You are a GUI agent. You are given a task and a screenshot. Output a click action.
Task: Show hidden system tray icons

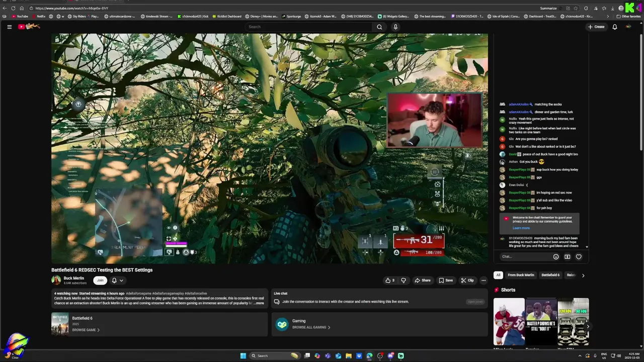tap(580, 355)
